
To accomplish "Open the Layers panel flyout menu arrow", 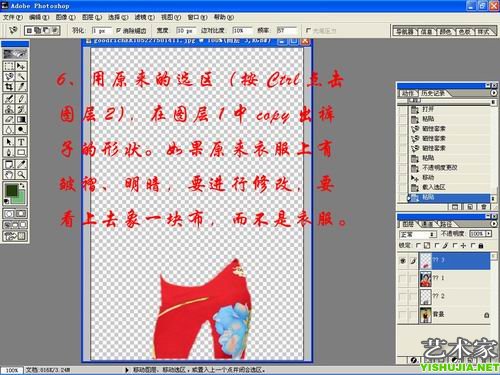I will pyautogui.click(x=494, y=224).
